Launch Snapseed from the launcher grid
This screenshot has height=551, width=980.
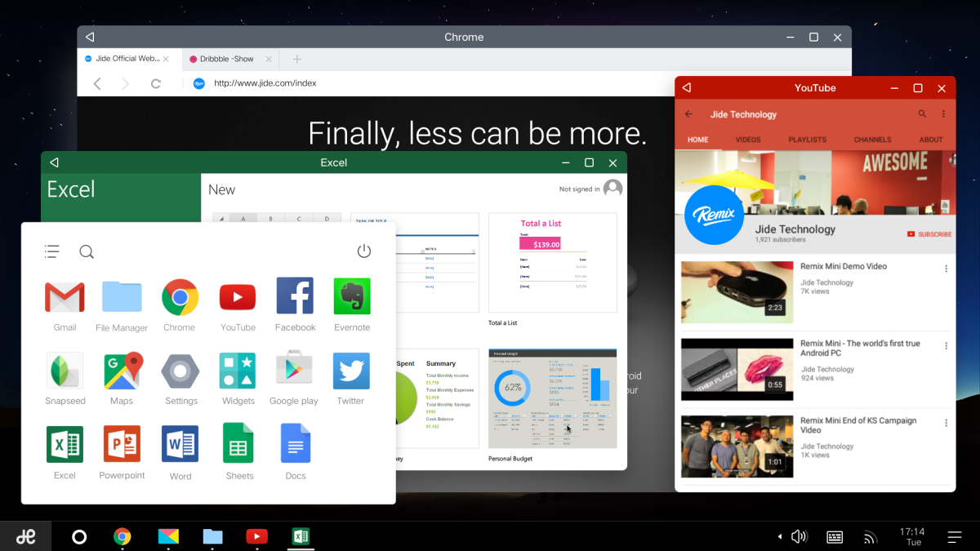[x=65, y=369]
